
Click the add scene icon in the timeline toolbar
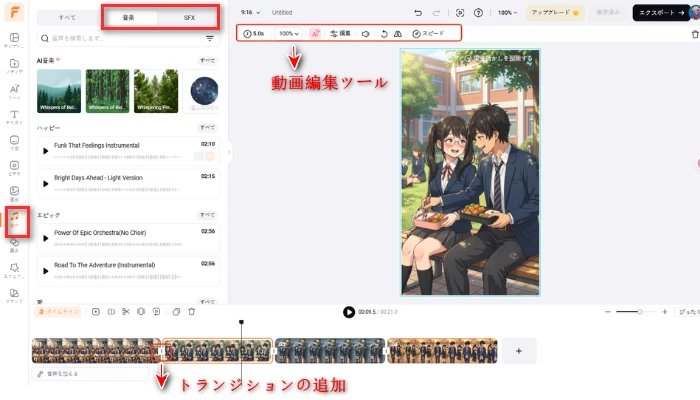[96, 312]
